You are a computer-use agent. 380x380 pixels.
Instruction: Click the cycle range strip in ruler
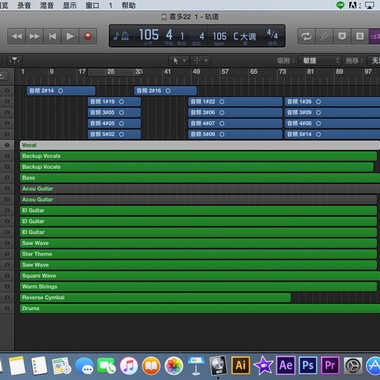pos(115,72)
